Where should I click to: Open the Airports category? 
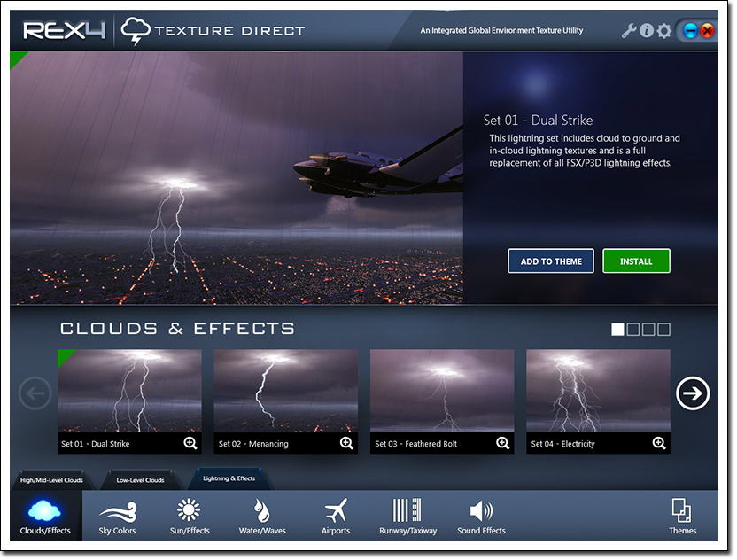[x=336, y=517]
